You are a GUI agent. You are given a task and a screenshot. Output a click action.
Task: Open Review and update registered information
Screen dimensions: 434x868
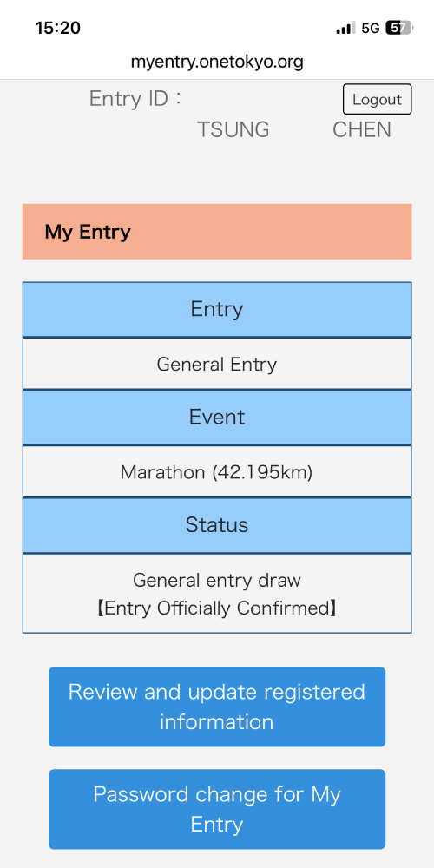tap(217, 707)
